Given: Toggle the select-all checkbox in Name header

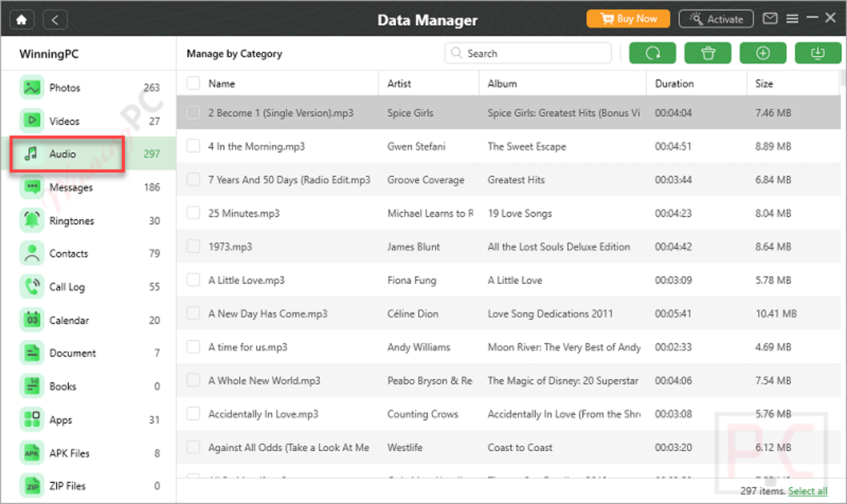Looking at the screenshot, I should click(193, 83).
